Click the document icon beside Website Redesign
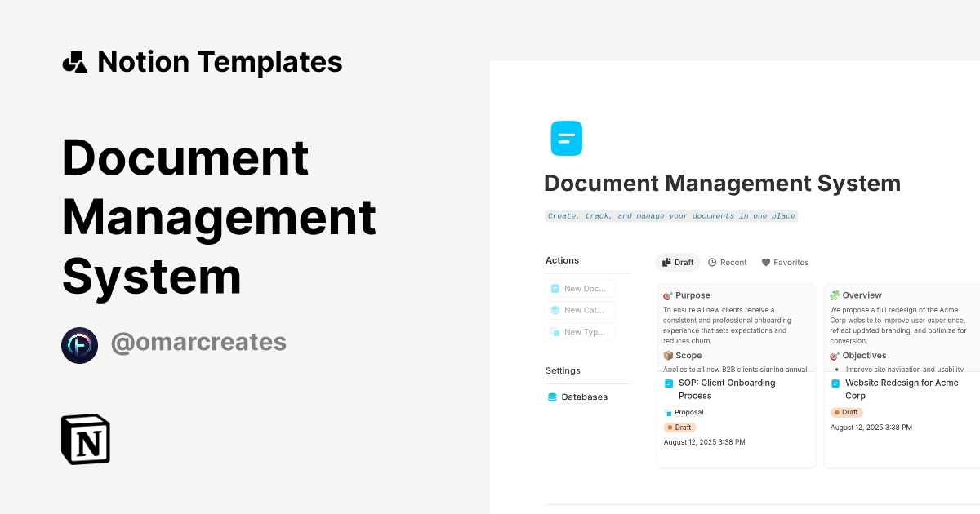Viewport: 980px width, 514px height. click(x=835, y=383)
